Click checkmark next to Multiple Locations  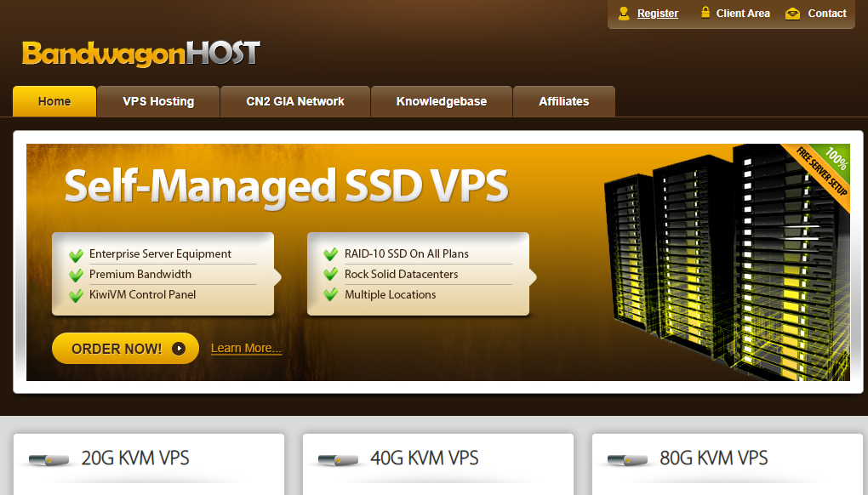pos(330,294)
